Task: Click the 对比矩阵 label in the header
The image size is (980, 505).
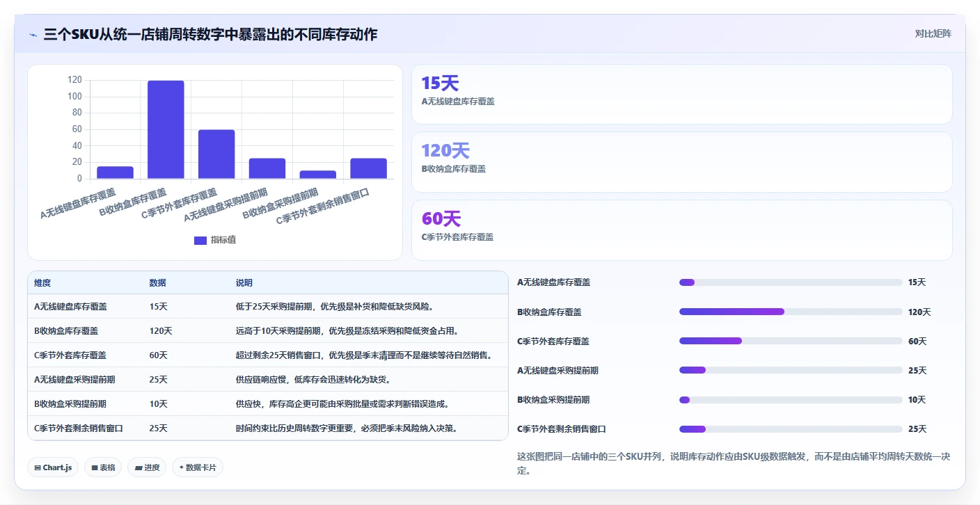Action: coord(933,33)
